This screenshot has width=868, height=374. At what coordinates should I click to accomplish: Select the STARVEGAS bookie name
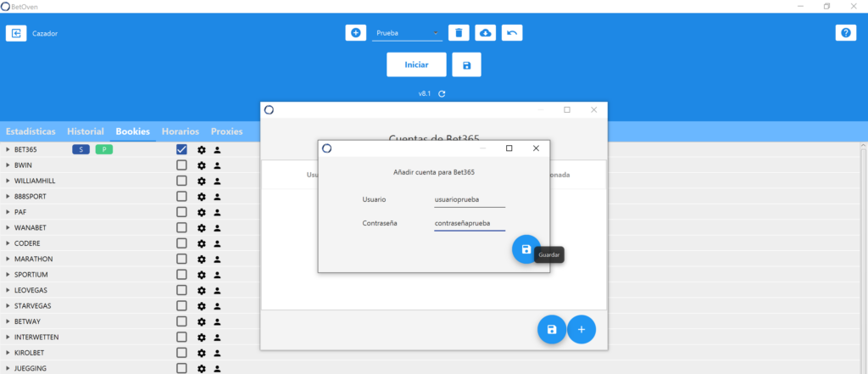pyautogui.click(x=34, y=306)
